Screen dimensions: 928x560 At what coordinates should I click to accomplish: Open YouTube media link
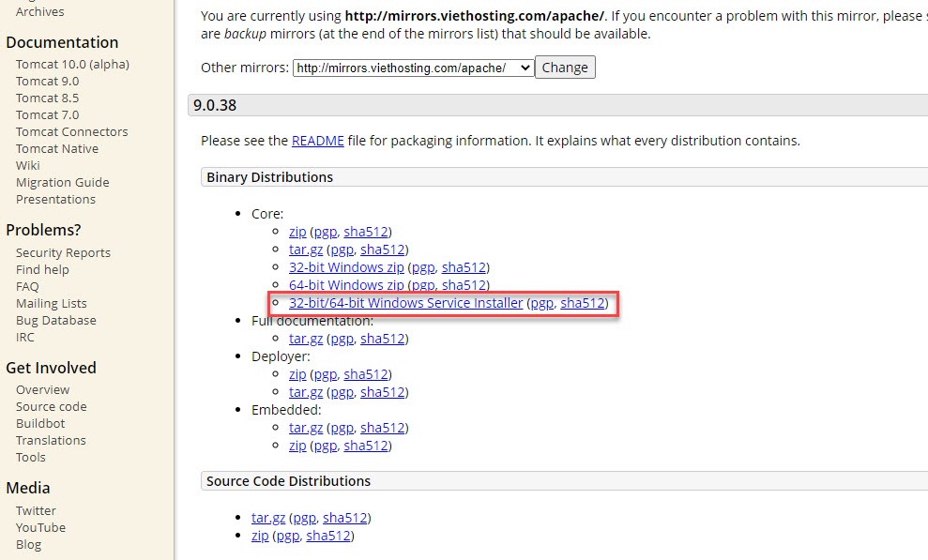(40, 527)
